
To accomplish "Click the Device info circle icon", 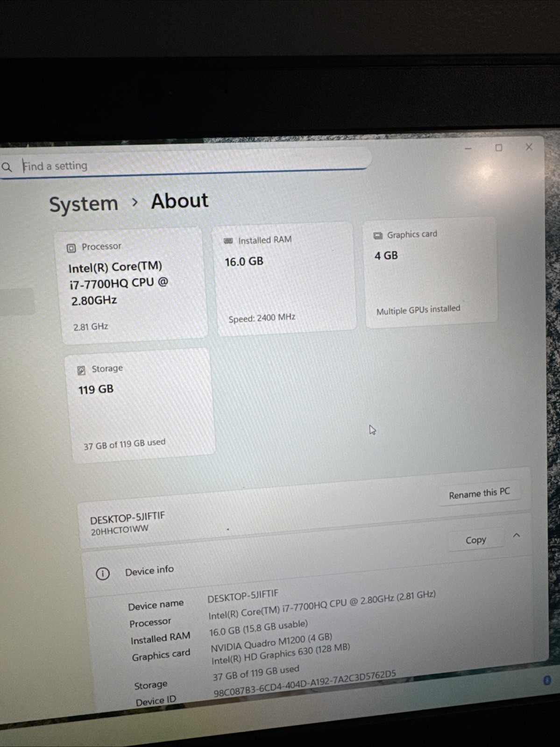I will (103, 573).
